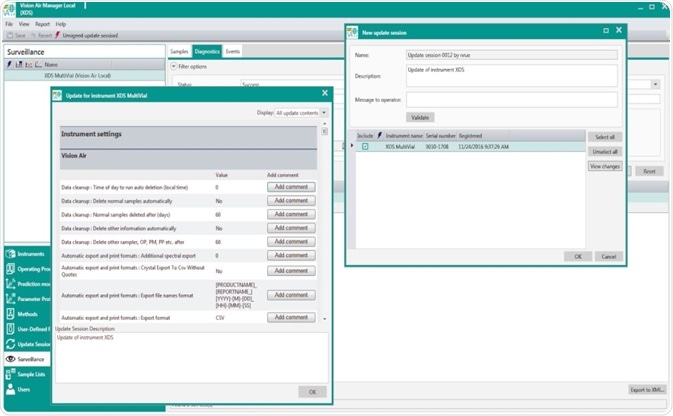Open the Report menu
The width and height of the screenshot is (673, 416).
[42, 24]
